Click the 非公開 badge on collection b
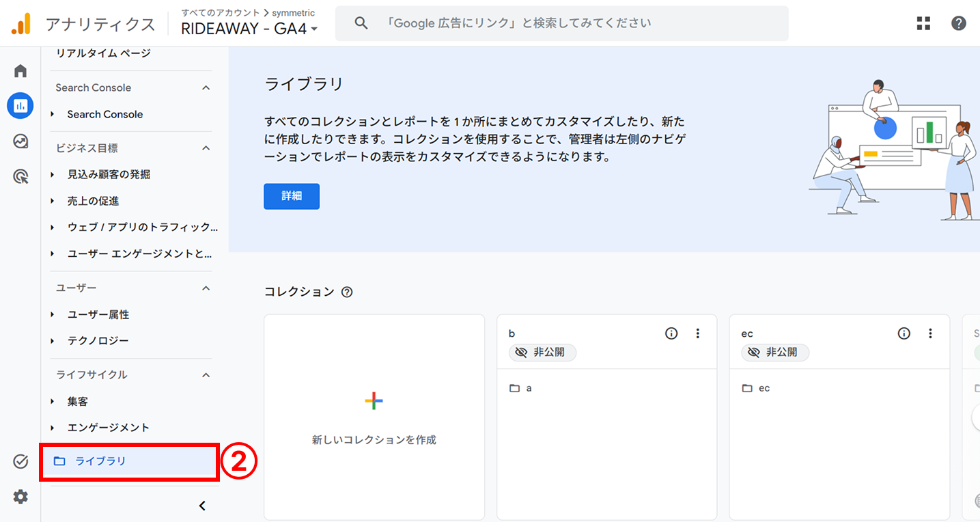 [x=542, y=353]
